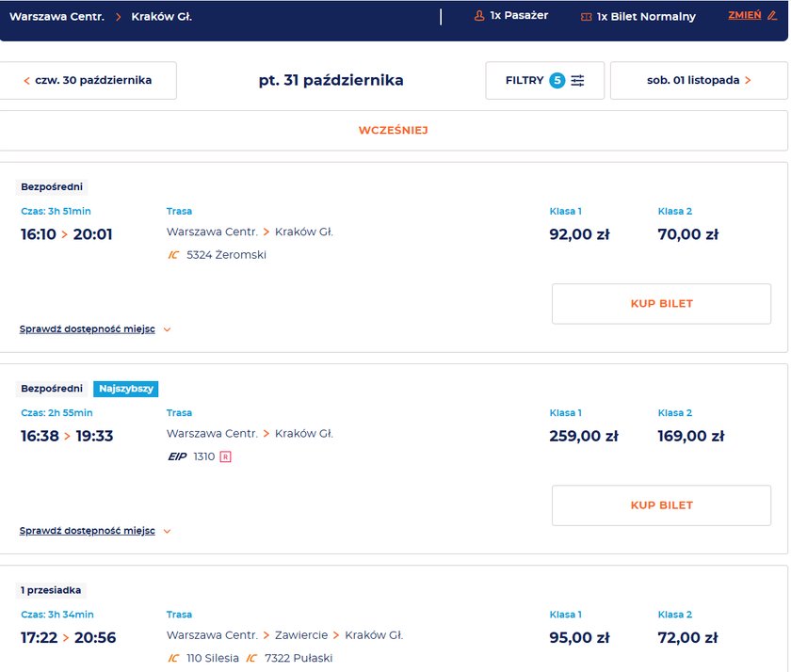Viewport: 791px width, 672px height.
Task: Click the IC logo for 7322 Pułaski
Action: (251, 658)
